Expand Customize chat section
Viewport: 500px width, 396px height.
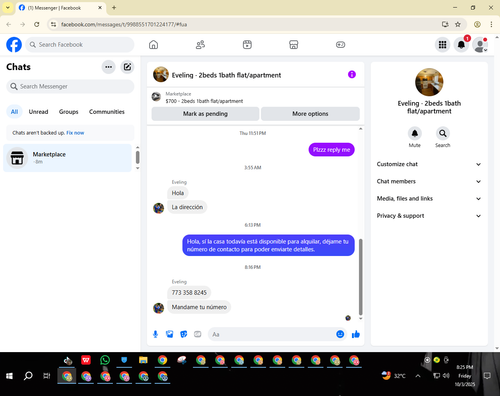(429, 164)
